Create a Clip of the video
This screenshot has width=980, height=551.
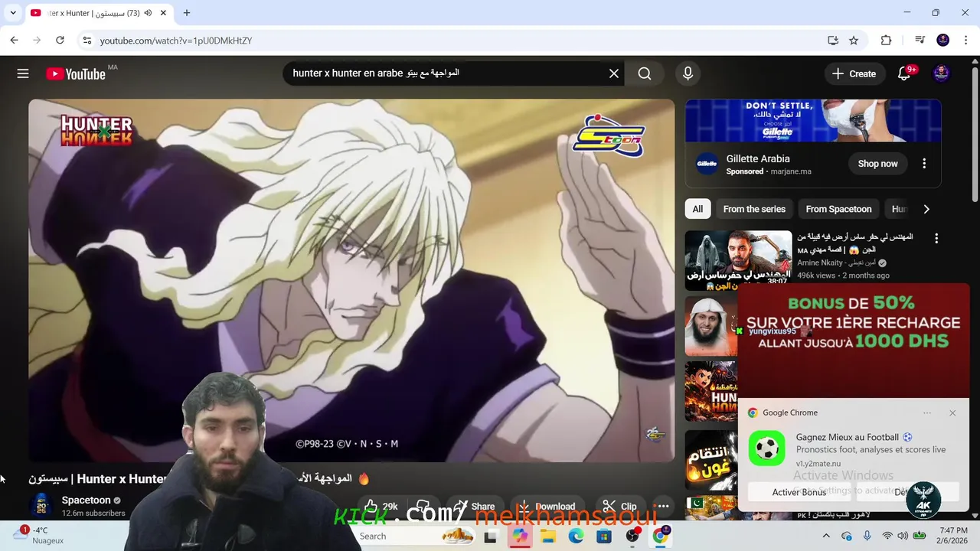pos(619,507)
